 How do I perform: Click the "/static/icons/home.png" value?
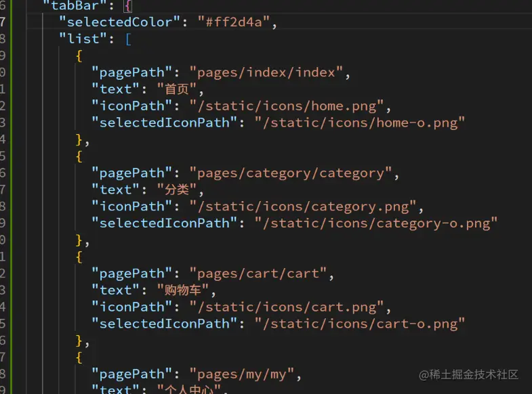(x=287, y=106)
